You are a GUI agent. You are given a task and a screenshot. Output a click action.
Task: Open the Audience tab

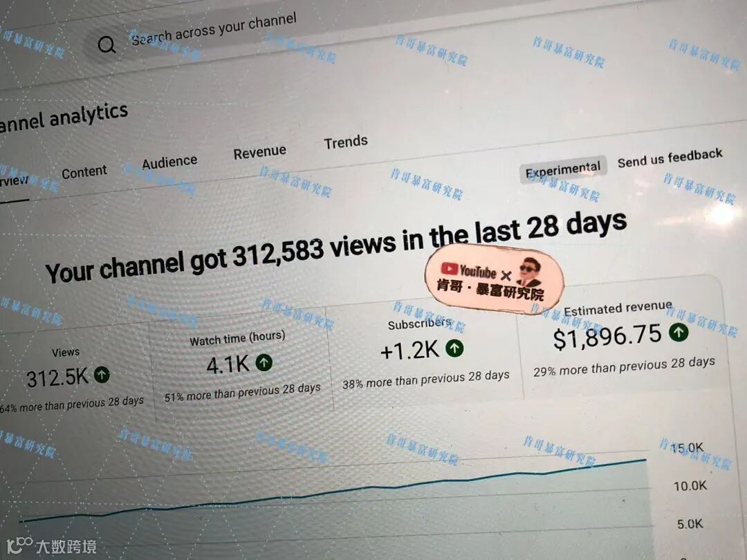click(x=169, y=162)
